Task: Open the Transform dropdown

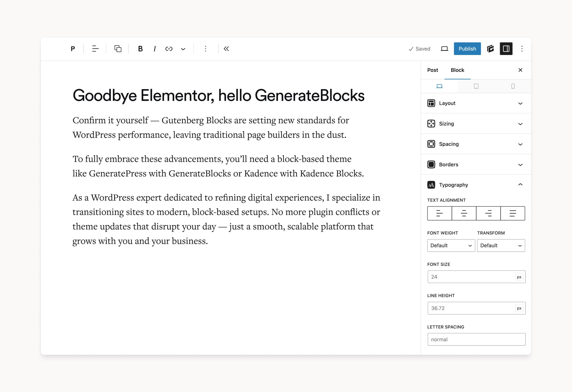Action: pyautogui.click(x=501, y=246)
